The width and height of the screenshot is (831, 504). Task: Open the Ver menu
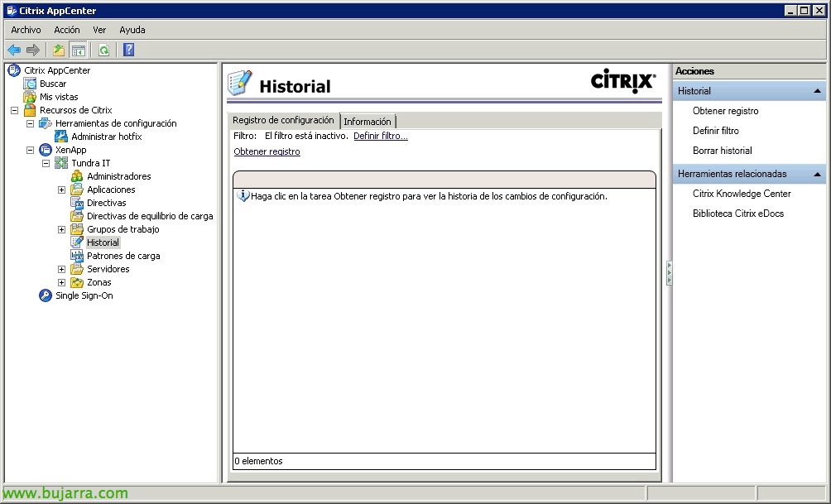point(99,31)
